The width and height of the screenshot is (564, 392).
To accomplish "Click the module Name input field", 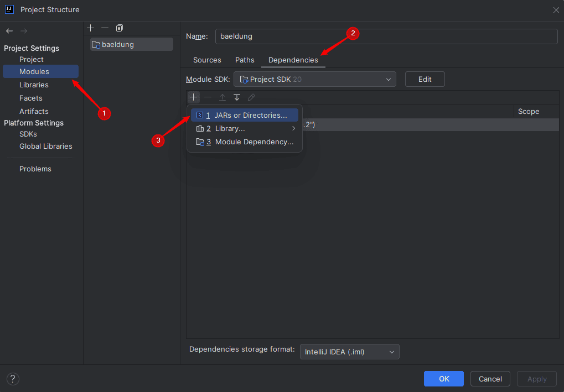I will coord(386,36).
